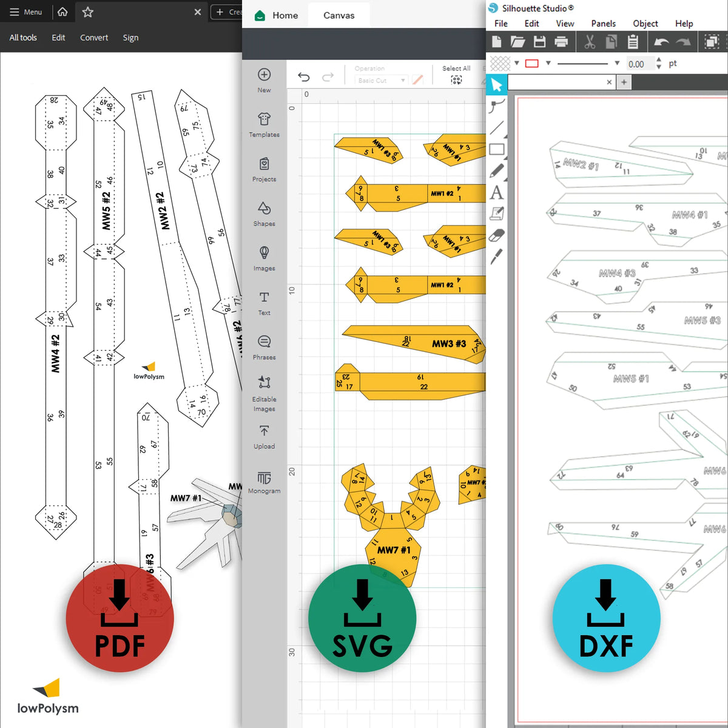Viewport: 728px width, 728px height.
Task: Open the File menu in Silhouette Studio
Action: (501, 24)
